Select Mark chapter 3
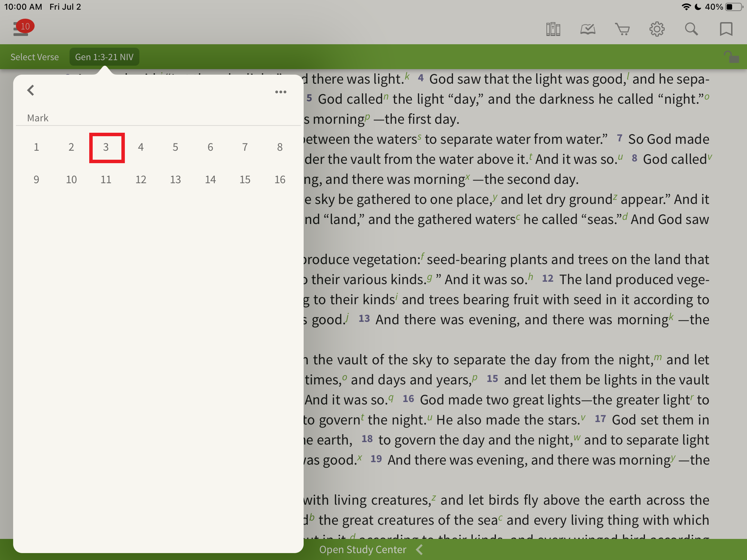The image size is (747, 560). click(x=106, y=147)
